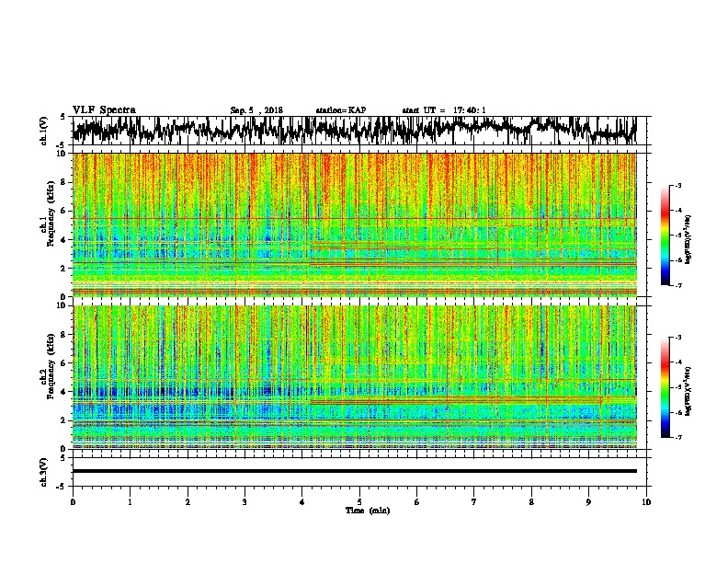Click the ch.1 color scale bar
This screenshot has width=728, height=563.
tap(665, 236)
